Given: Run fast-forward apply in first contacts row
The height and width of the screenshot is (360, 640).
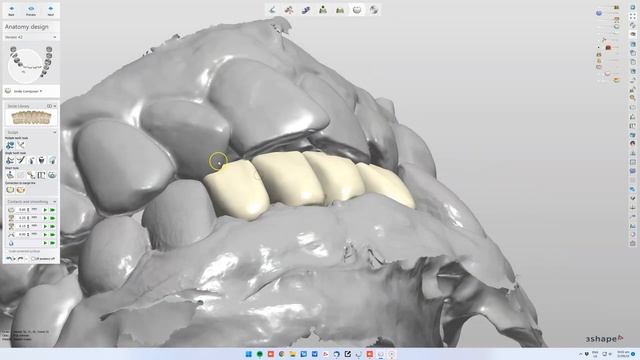Looking at the screenshot, I should coord(53,210).
